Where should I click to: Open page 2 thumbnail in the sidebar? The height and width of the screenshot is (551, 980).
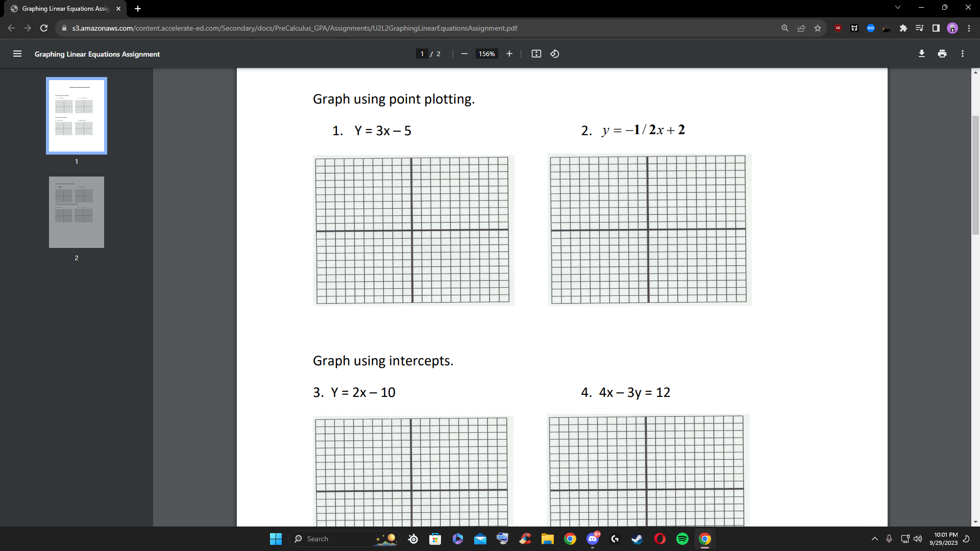click(76, 212)
